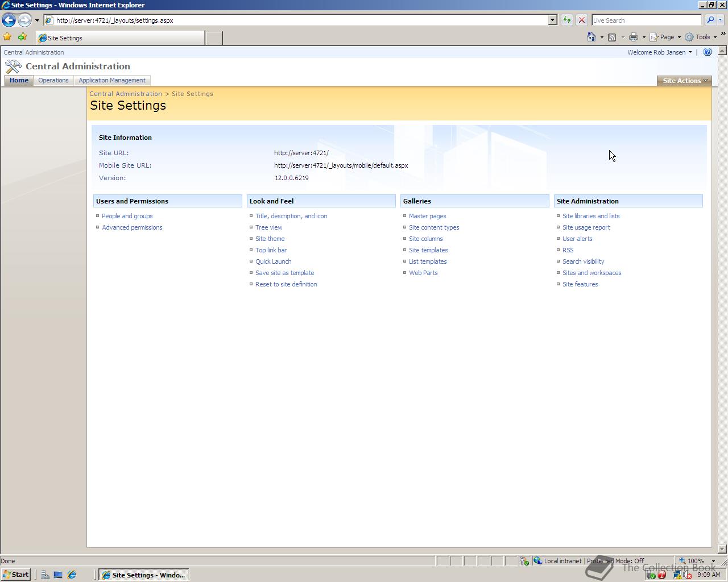Open the recent pages dropdown arrow
Viewport: 728px width, 582px height.
click(37, 20)
